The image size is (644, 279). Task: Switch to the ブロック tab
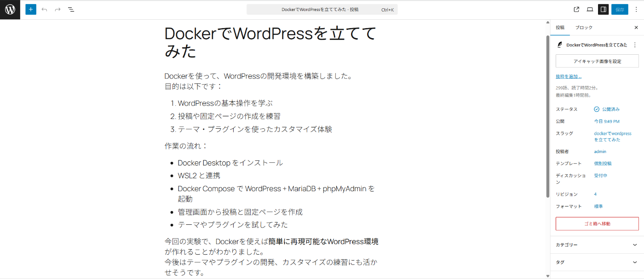coord(584,28)
